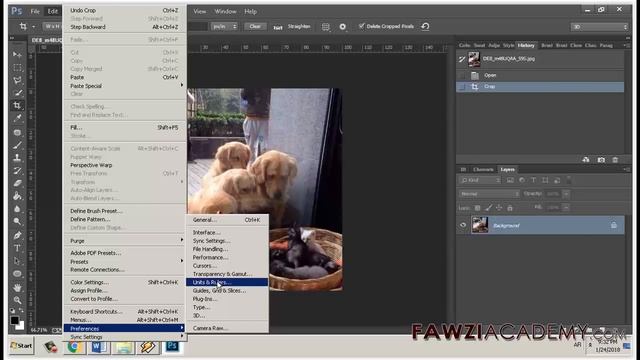The width and height of the screenshot is (640, 360).
Task: Click the Background layer lock icon
Action: pos(613,225)
